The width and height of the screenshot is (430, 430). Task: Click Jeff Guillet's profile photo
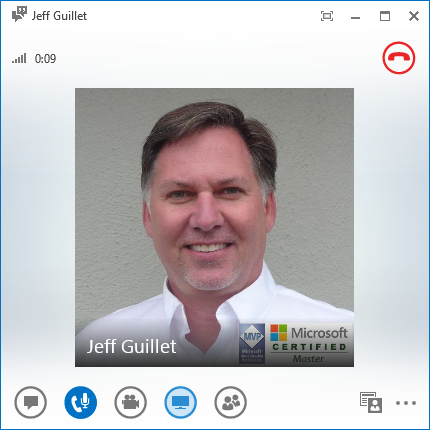[x=214, y=227]
